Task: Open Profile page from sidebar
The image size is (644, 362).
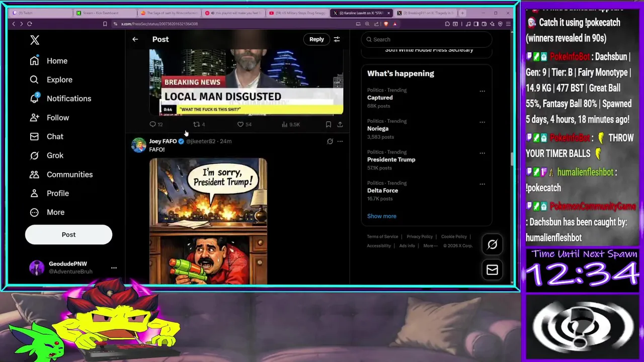Action: point(49,194)
